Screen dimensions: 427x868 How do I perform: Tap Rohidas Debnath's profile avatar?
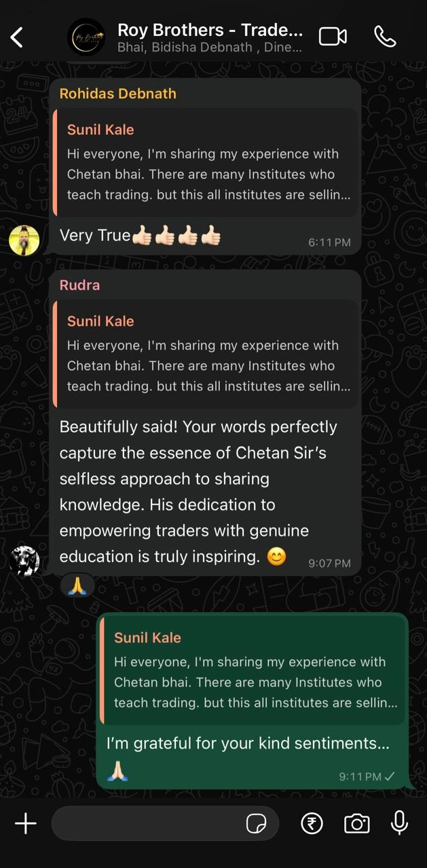point(24,240)
